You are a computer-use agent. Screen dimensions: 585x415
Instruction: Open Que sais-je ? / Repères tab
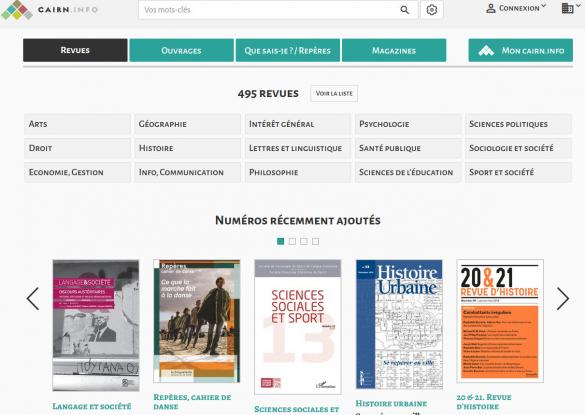pyautogui.click(x=288, y=50)
